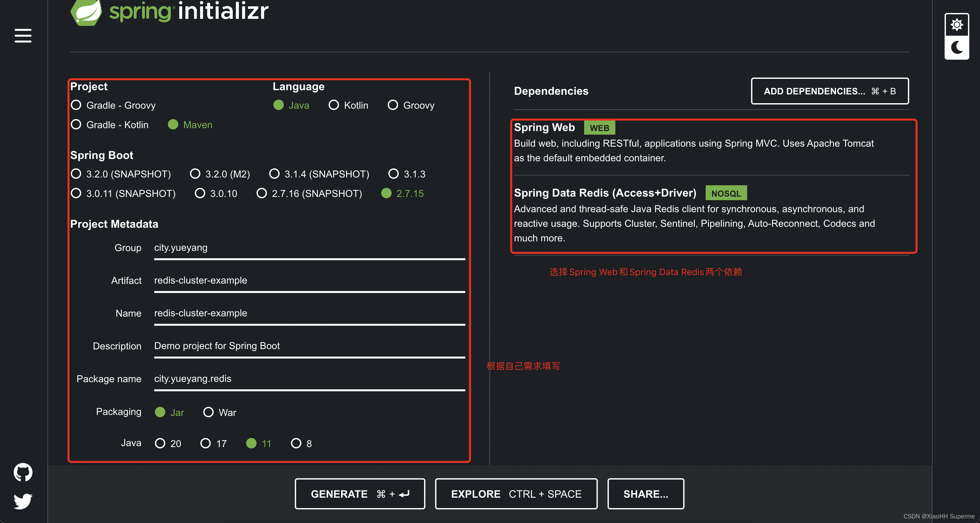The height and width of the screenshot is (523, 980).
Task: Select Maven project type
Action: (190, 125)
